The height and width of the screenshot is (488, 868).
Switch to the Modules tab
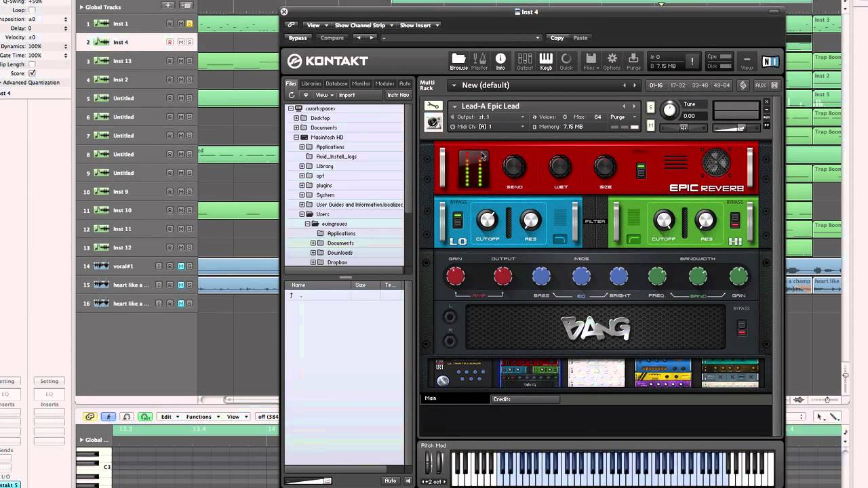[384, 83]
